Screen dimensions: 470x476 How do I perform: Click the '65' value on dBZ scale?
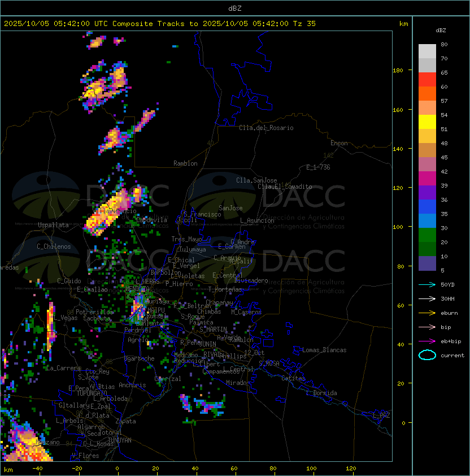444,72
